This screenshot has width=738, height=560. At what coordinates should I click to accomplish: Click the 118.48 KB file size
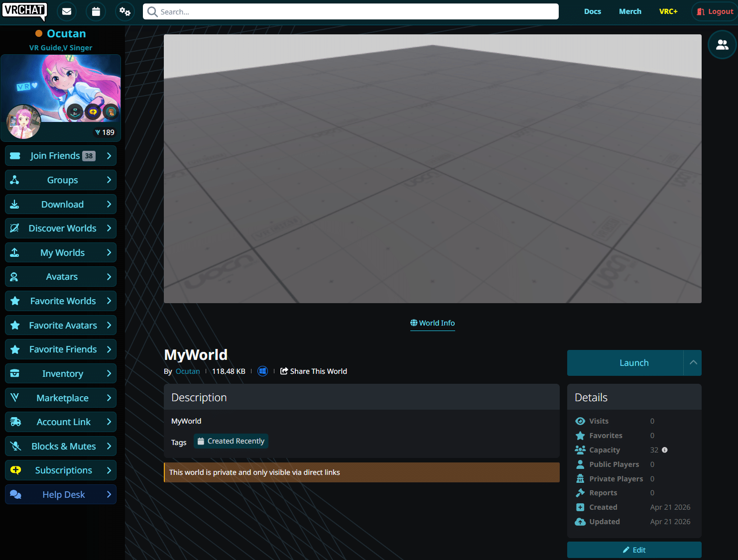point(229,371)
